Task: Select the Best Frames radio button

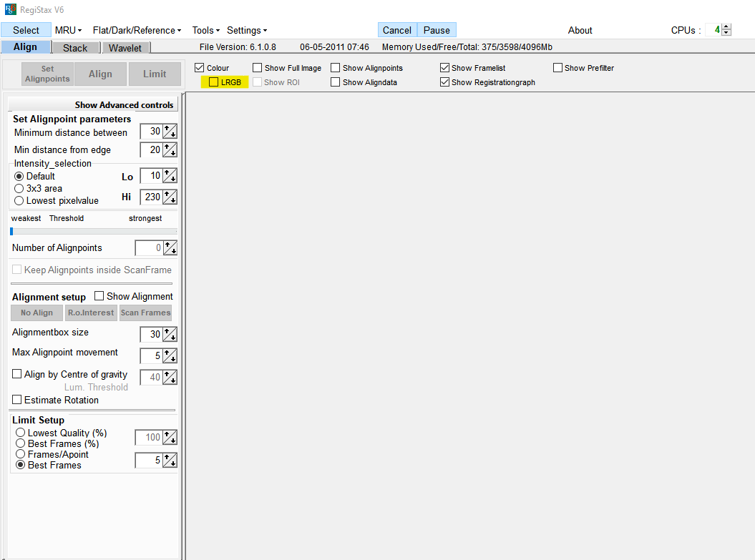Action: [x=20, y=465]
